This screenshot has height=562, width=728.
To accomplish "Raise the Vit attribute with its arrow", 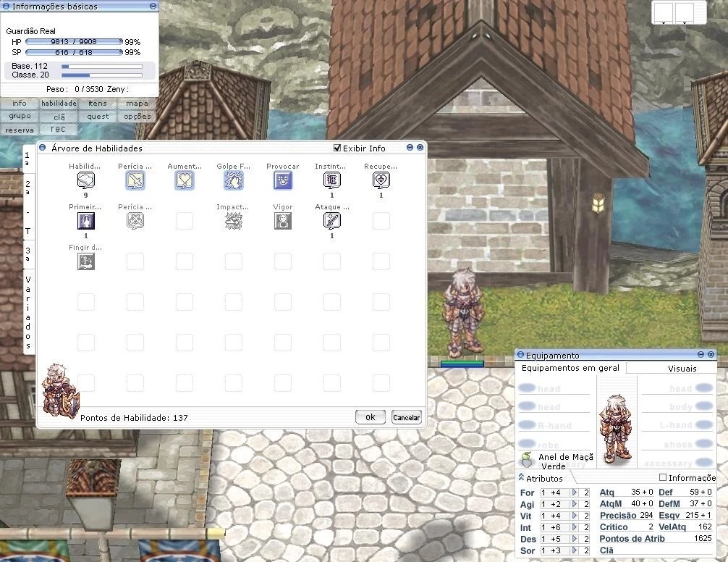I will [x=575, y=516].
